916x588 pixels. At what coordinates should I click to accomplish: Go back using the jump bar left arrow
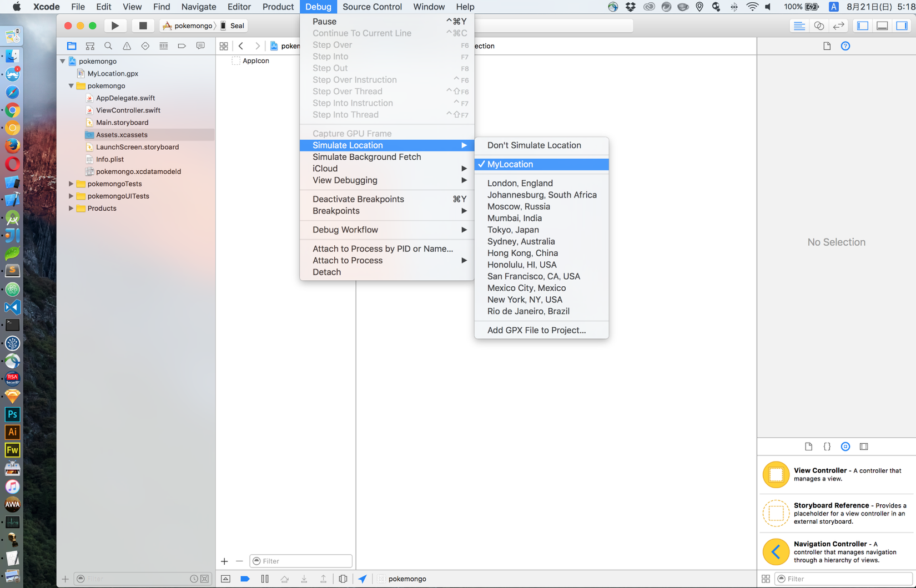point(241,46)
